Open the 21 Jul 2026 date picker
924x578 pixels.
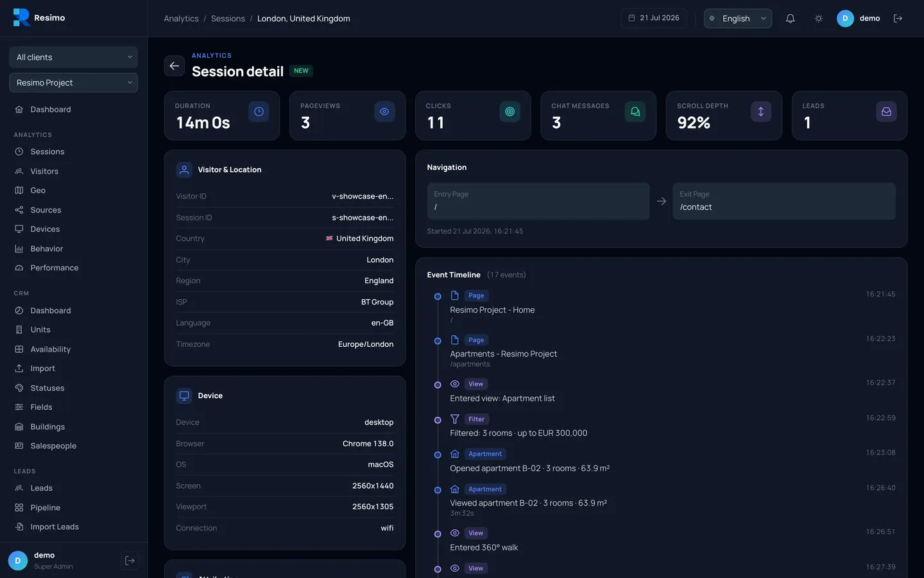[x=654, y=18]
